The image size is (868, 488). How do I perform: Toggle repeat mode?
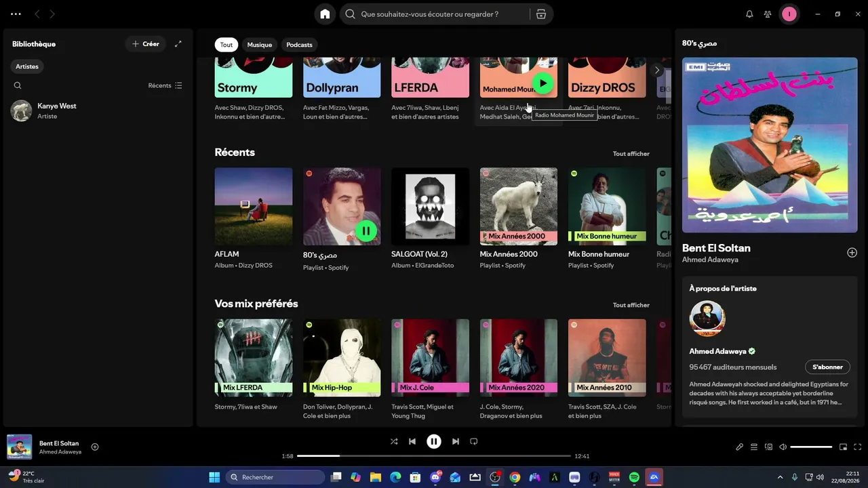point(474,441)
